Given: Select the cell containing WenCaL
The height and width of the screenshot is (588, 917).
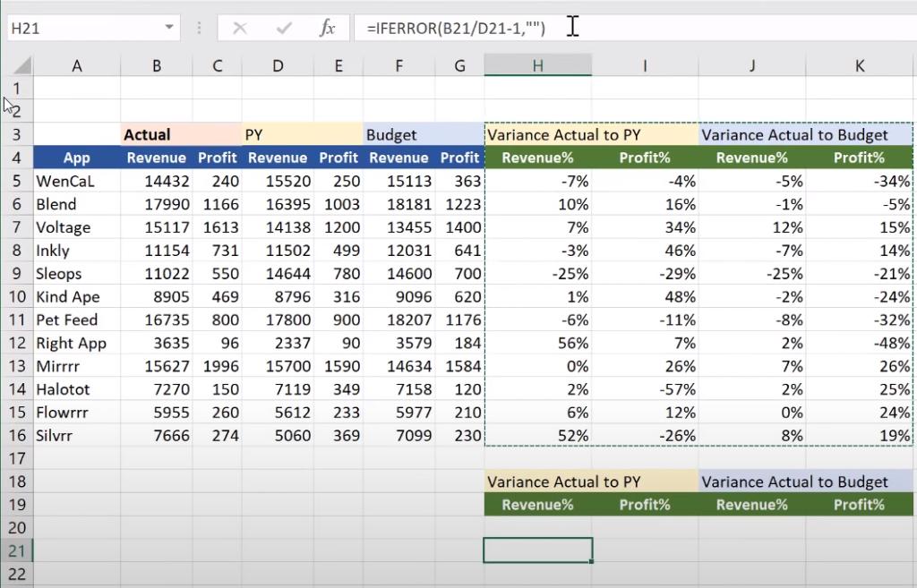Looking at the screenshot, I should point(76,181).
